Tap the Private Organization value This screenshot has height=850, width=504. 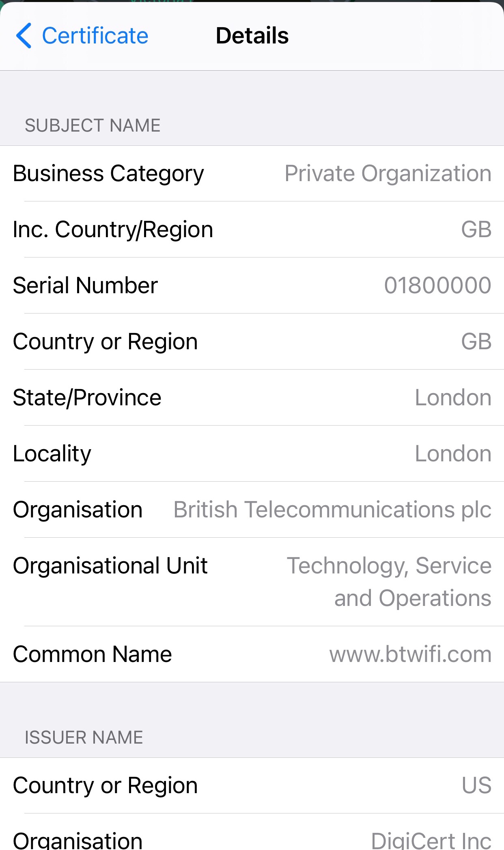(388, 174)
